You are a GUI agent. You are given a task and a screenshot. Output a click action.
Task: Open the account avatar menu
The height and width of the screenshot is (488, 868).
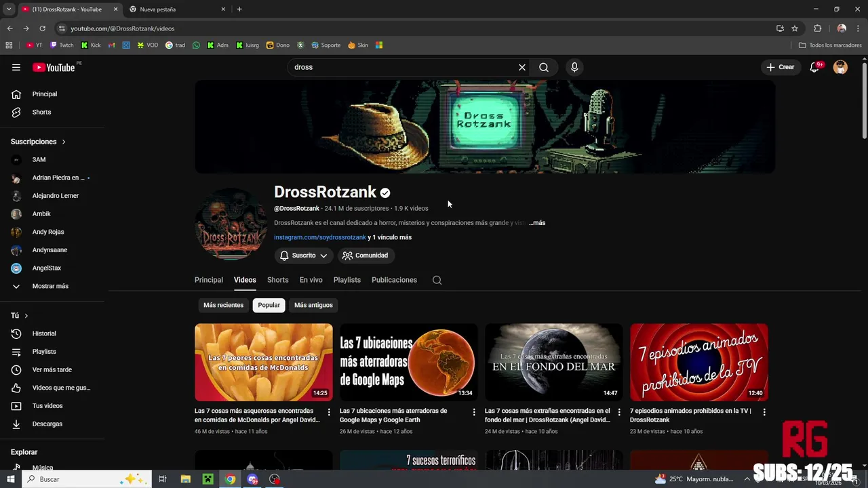[840, 67]
